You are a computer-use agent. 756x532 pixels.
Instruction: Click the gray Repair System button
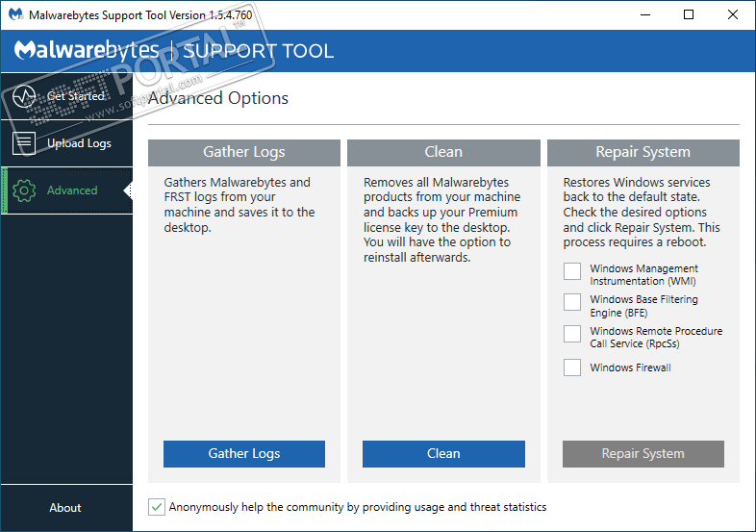[643, 454]
